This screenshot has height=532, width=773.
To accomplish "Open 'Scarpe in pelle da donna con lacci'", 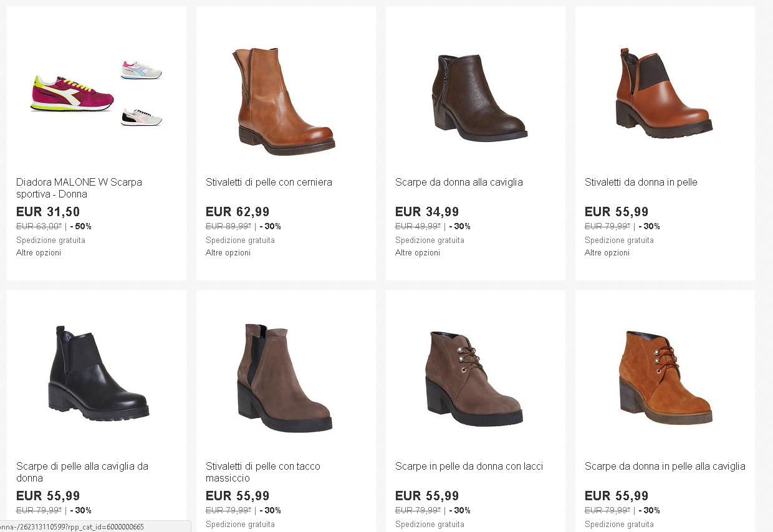I will [469, 467].
